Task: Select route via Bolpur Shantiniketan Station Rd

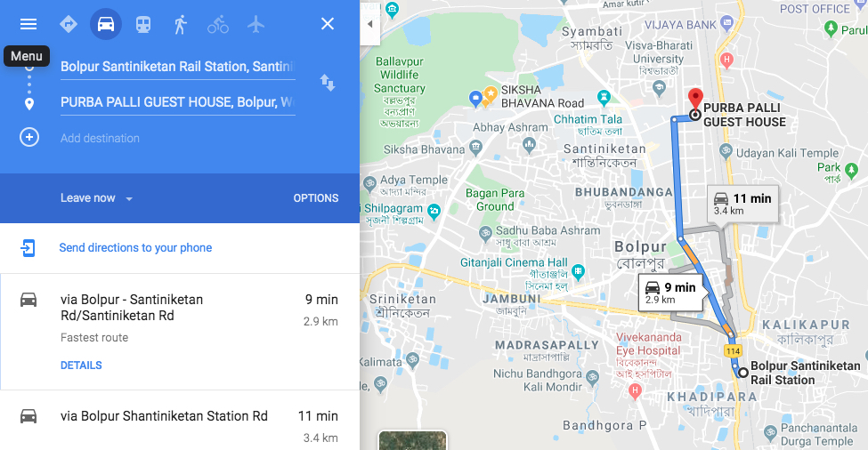Action: tap(180, 420)
